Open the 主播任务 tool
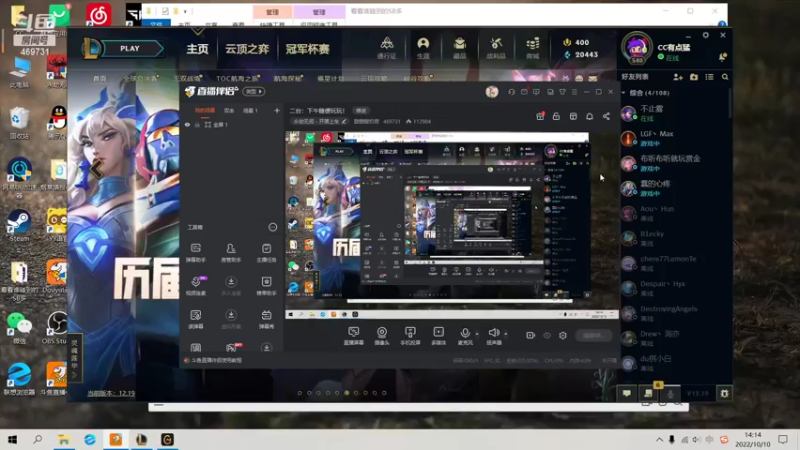Image resolution: width=800 pixels, height=450 pixels. click(x=266, y=253)
